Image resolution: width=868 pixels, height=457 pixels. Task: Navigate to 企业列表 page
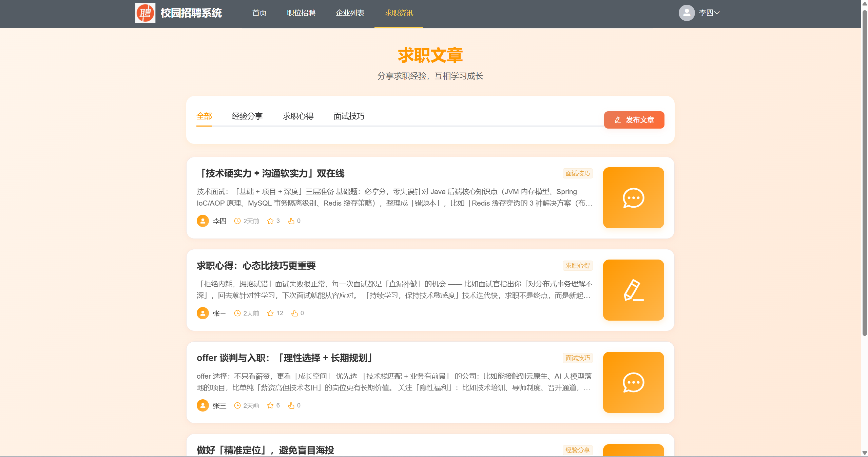[x=350, y=13]
